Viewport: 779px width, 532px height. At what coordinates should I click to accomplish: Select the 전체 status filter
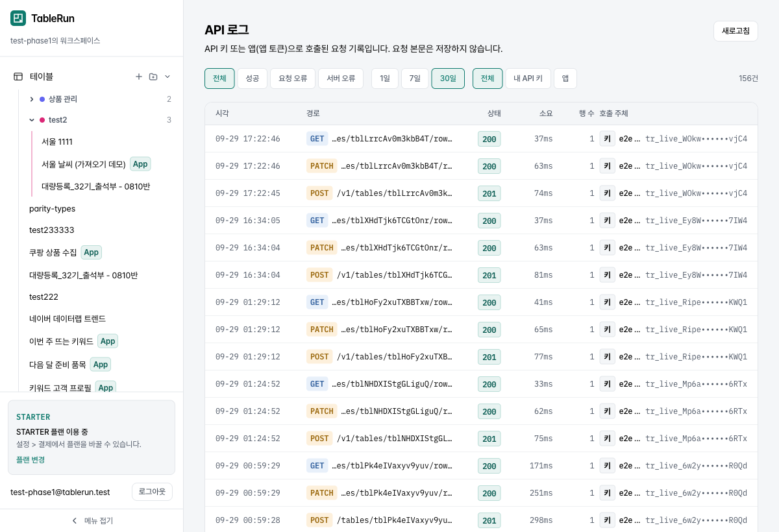(x=219, y=79)
